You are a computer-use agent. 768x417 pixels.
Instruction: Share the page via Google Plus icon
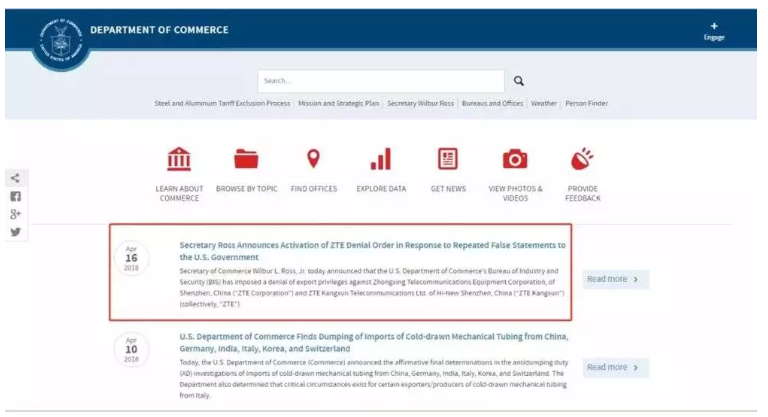point(15,214)
